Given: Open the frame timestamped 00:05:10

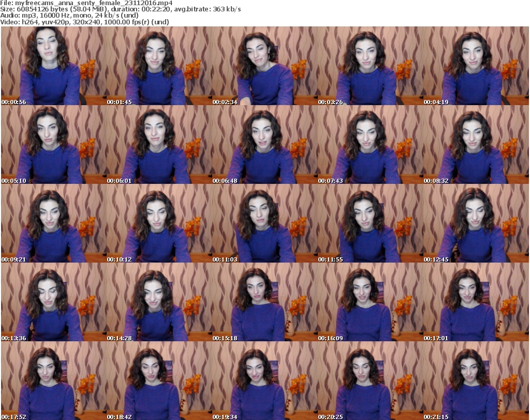Looking at the screenshot, I should 54,144.
